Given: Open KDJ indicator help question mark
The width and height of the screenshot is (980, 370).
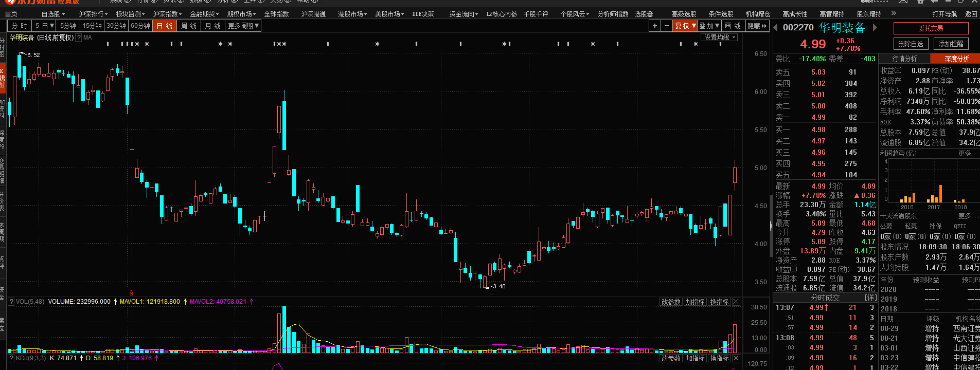Looking at the screenshot, I should click(x=11, y=358).
